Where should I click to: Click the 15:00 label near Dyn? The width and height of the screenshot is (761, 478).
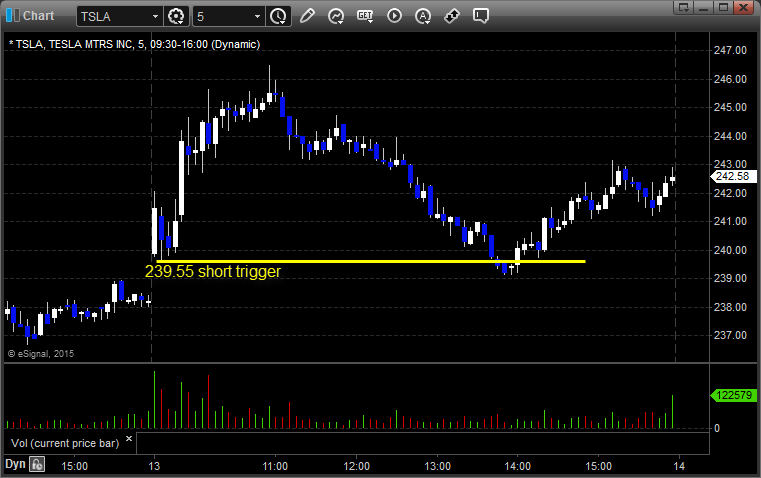[74, 466]
